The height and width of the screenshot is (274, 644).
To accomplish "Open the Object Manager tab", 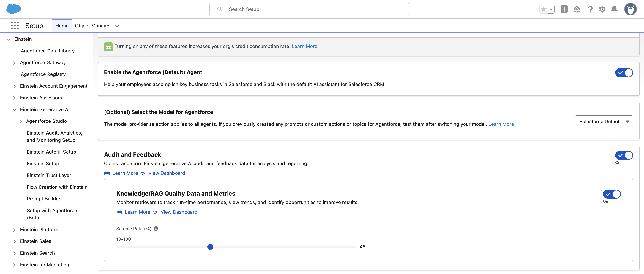I will click(93, 26).
